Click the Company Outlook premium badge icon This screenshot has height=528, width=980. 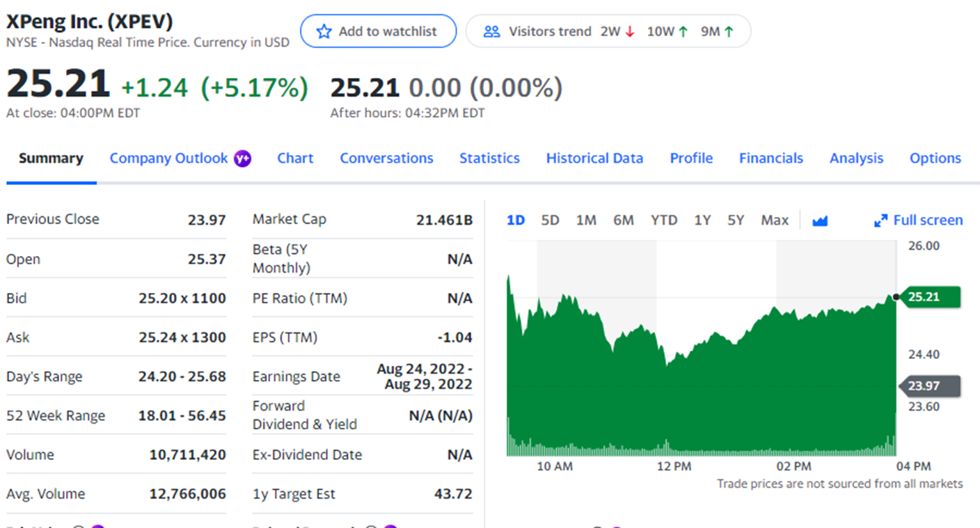click(x=242, y=159)
